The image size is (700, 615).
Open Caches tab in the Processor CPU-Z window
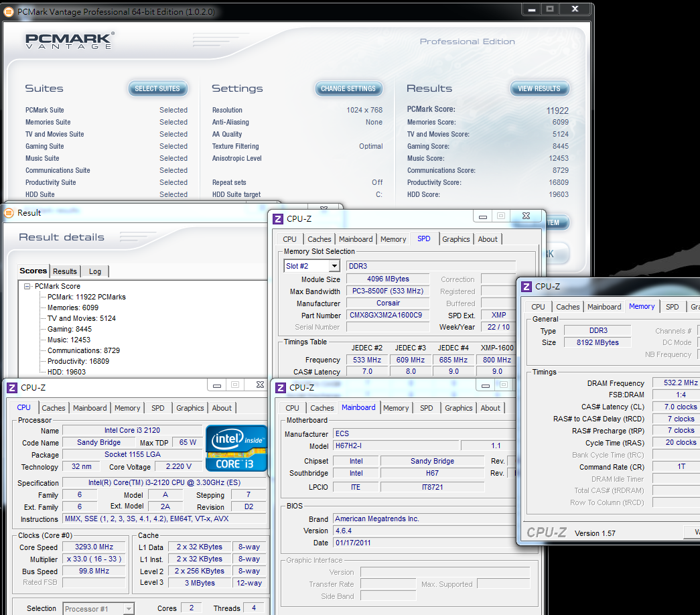click(54, 408)
